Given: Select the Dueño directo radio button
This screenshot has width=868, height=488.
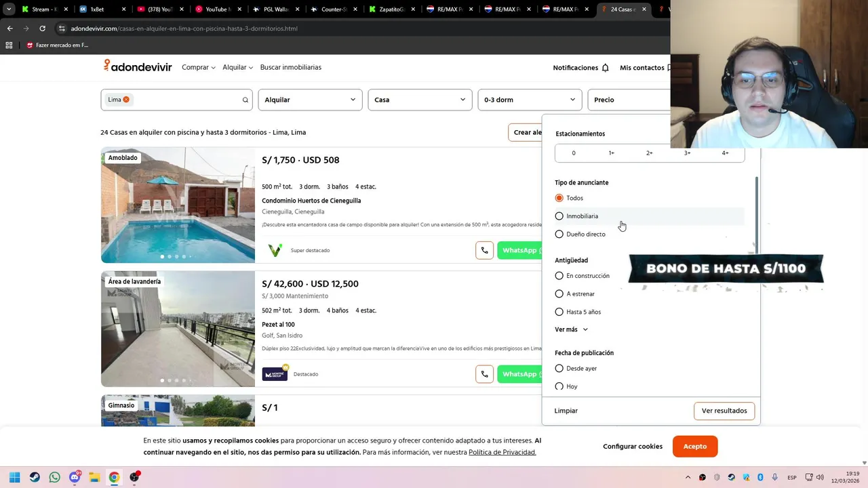Looking at the screenshot, I should point(559,234).
